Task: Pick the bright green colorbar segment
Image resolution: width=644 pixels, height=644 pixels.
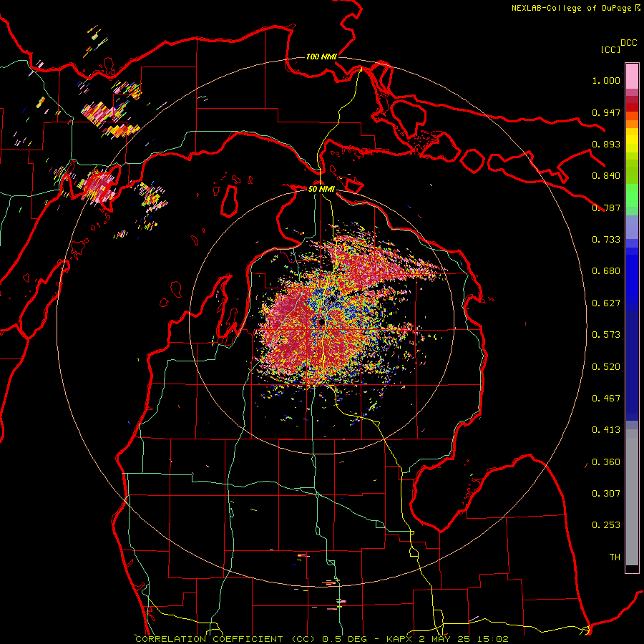Action: tap(632, 195)
